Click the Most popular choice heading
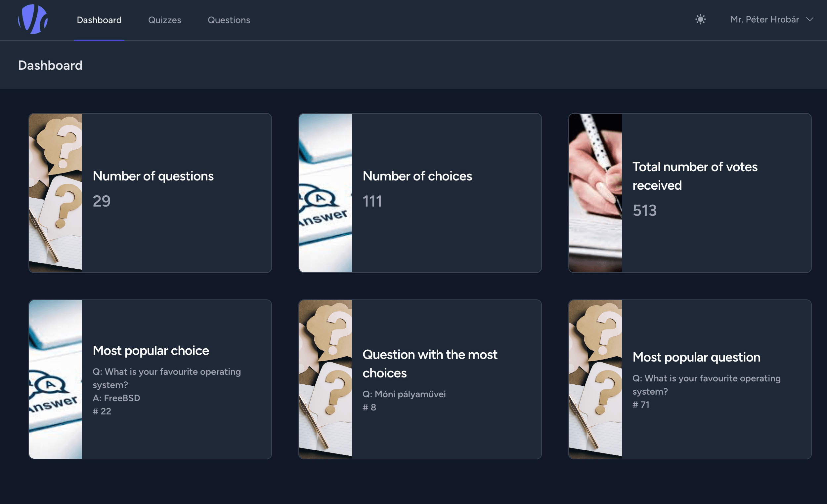 coord(151,350)
